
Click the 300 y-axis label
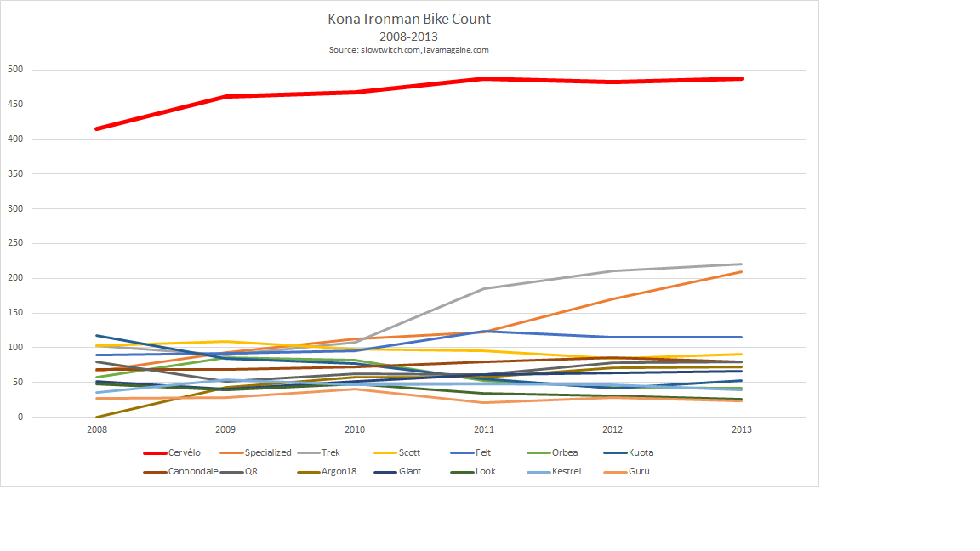[15, 208]
